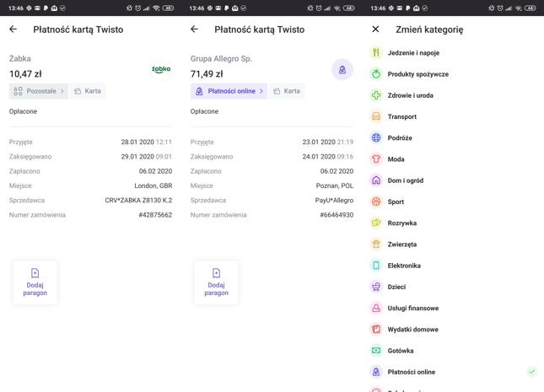Choose Gotówka category label
The image size is (544, 392).
[x=401, y=351]
